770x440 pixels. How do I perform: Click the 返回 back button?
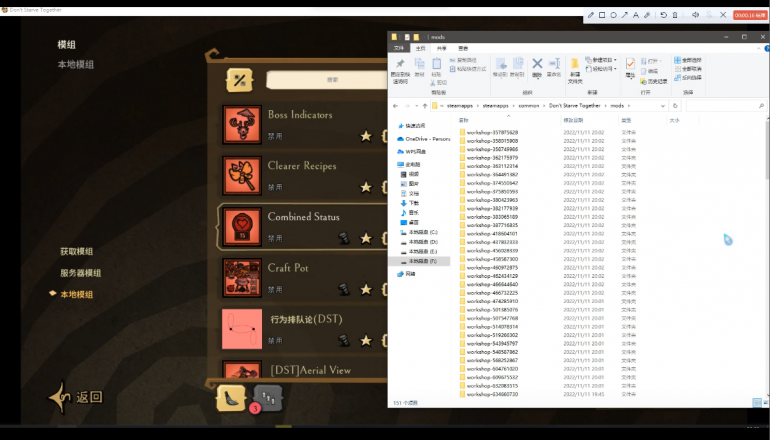(x=76, y=397)
